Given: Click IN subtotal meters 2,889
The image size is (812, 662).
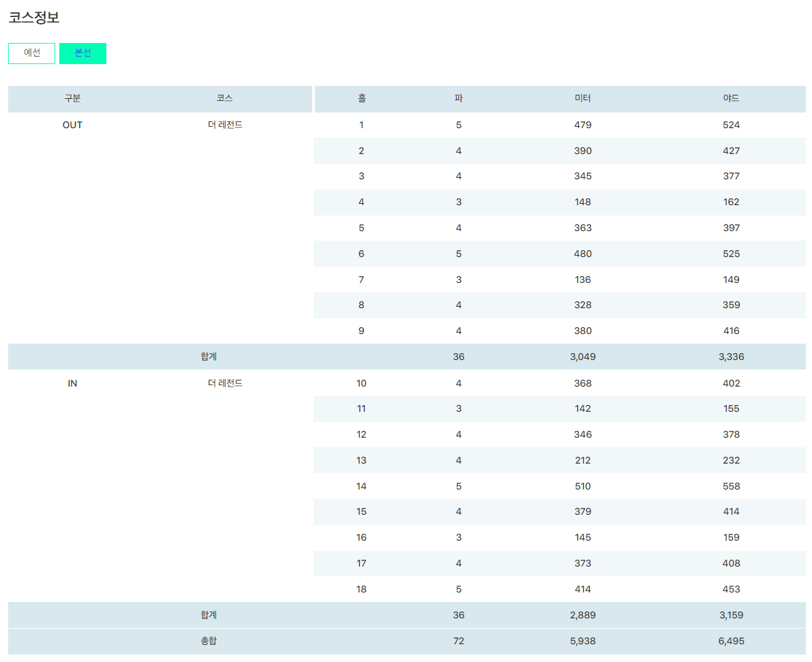Looking at the screenshot, I should pos(583,616).
